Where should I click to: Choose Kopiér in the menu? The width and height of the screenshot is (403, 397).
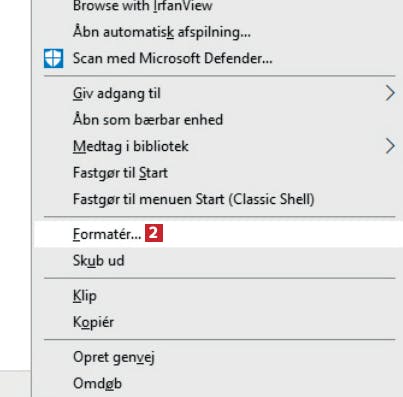(217, 322)
